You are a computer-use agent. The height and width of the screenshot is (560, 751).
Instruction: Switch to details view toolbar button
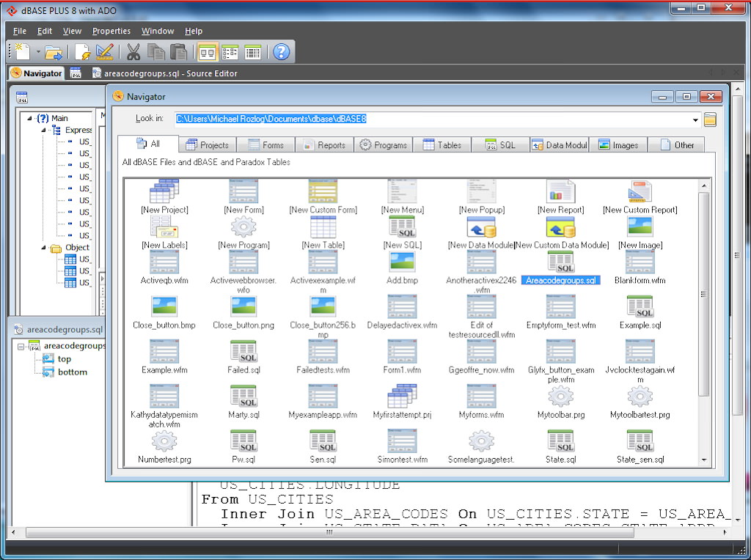(x=252, y=52)
